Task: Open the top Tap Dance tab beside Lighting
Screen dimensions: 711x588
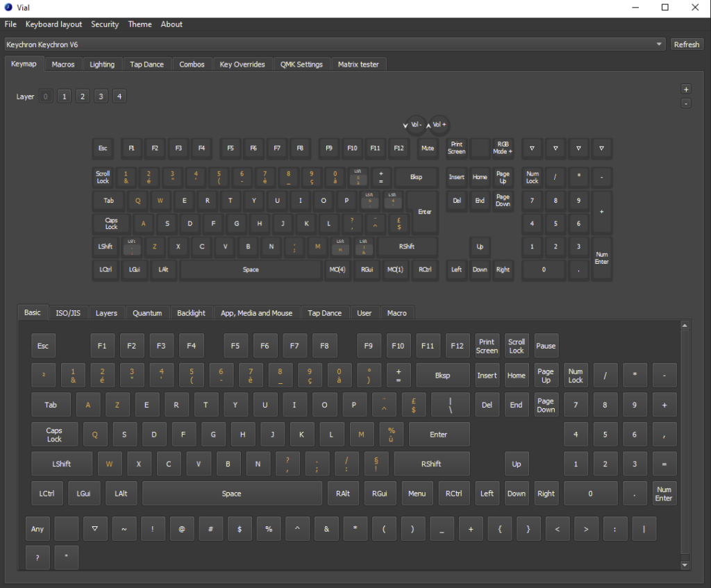Action: [x=147, y=65]
